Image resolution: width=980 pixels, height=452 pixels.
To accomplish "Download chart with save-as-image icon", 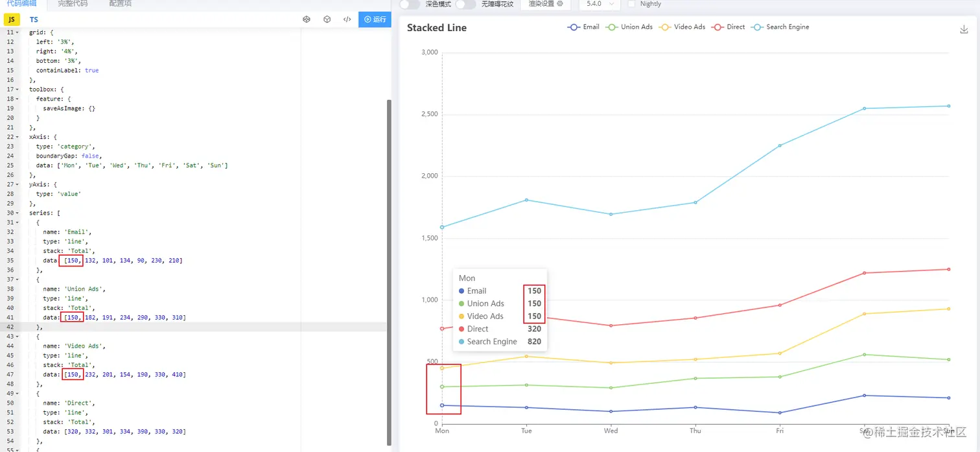I will 964,29.
